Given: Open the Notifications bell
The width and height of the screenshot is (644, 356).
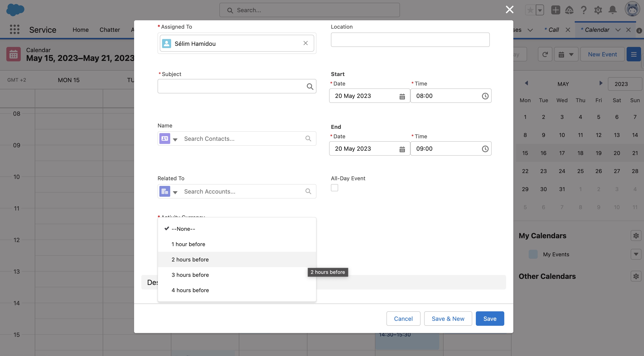Looking at the screenshot, I should [612, 10].
